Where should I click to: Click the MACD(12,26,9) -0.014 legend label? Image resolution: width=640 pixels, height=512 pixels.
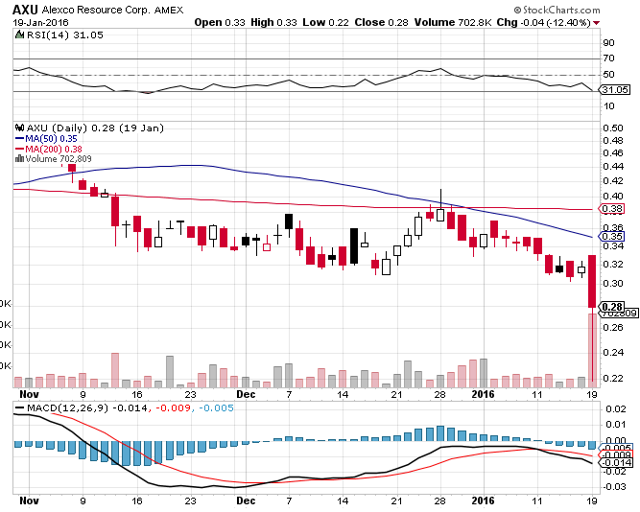(87, 408)
